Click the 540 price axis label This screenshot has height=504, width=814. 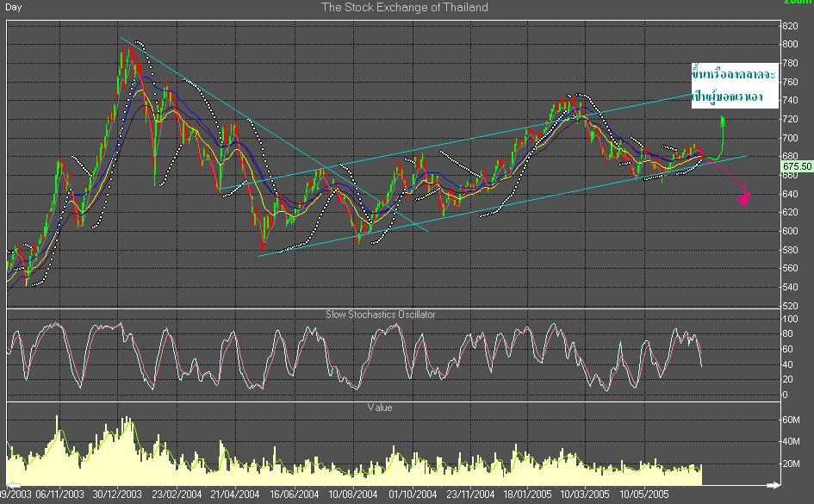[x=790, y=287]
